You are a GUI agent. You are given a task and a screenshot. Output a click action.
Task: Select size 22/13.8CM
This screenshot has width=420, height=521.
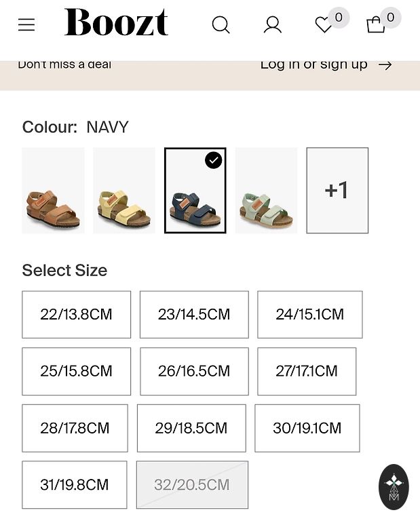point(76,315)
